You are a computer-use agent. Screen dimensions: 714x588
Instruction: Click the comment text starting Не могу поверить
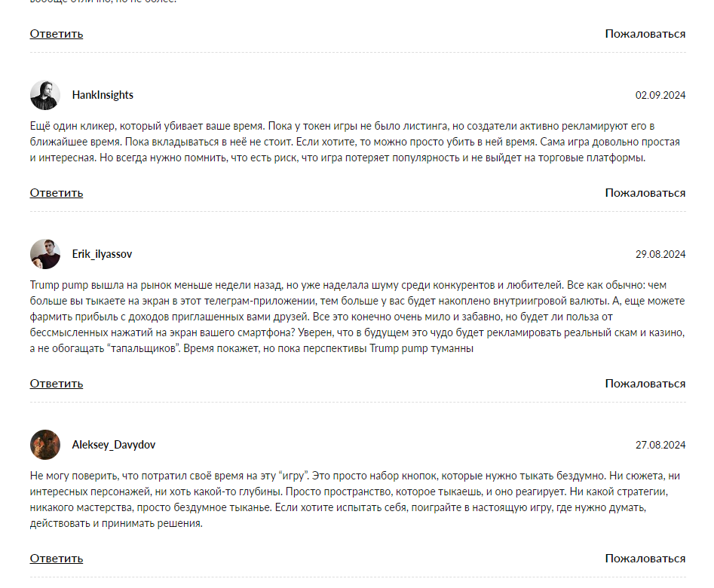coord(355,500)
